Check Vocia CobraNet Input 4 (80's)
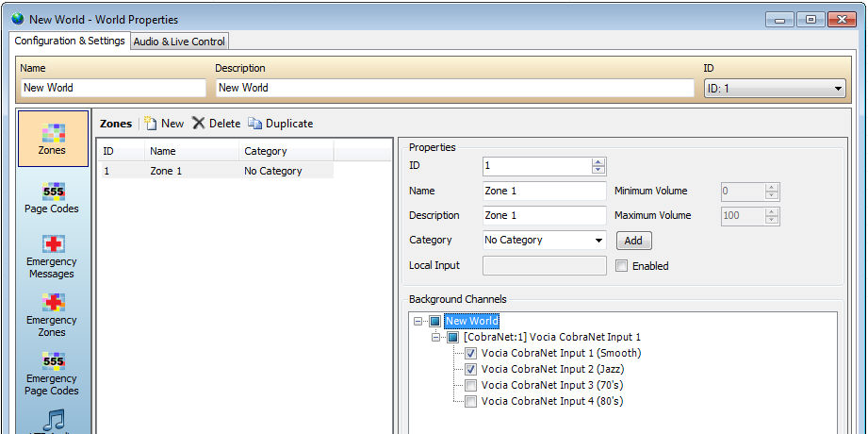 coord(470,401)
